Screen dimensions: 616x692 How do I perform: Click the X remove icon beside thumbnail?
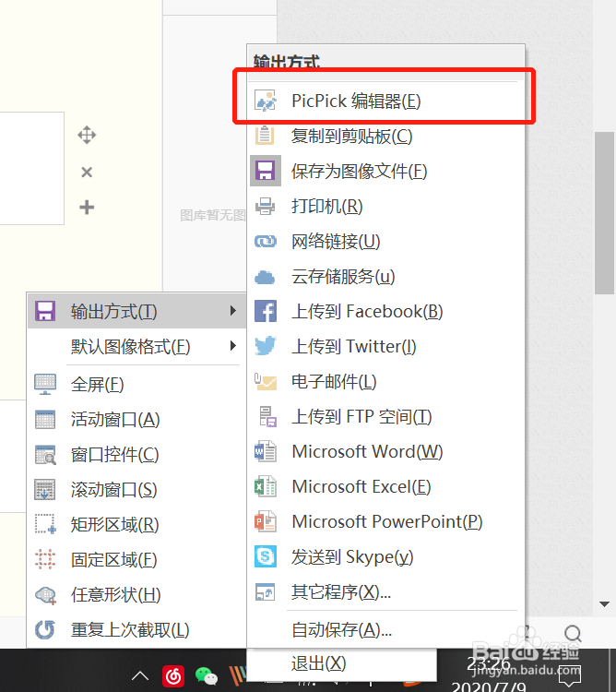87,173
